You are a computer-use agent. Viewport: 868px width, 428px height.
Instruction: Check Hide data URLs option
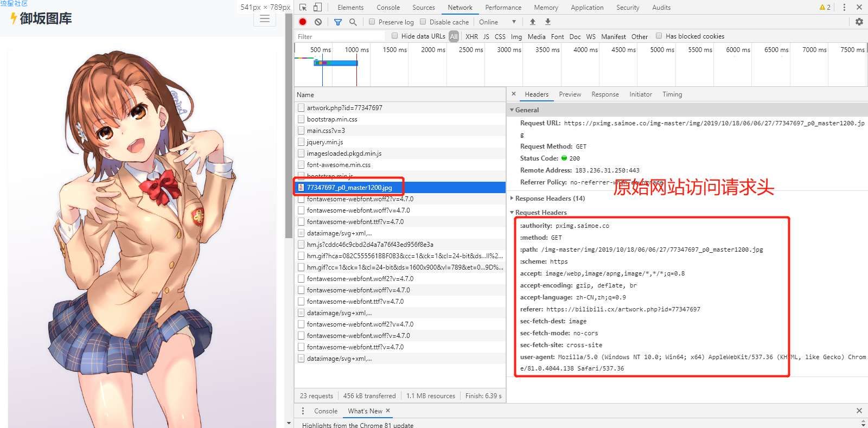pyautogui.click(x=394, y=36)
